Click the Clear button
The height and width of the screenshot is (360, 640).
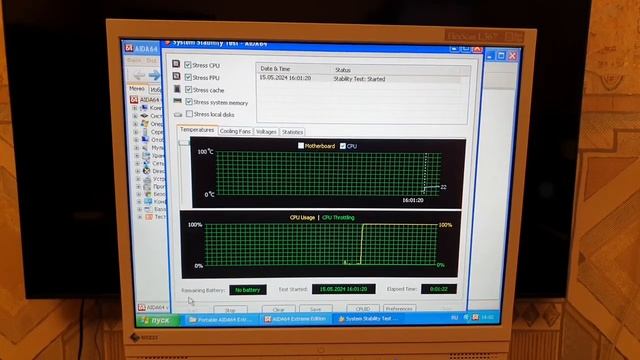[x=278, y=309]
